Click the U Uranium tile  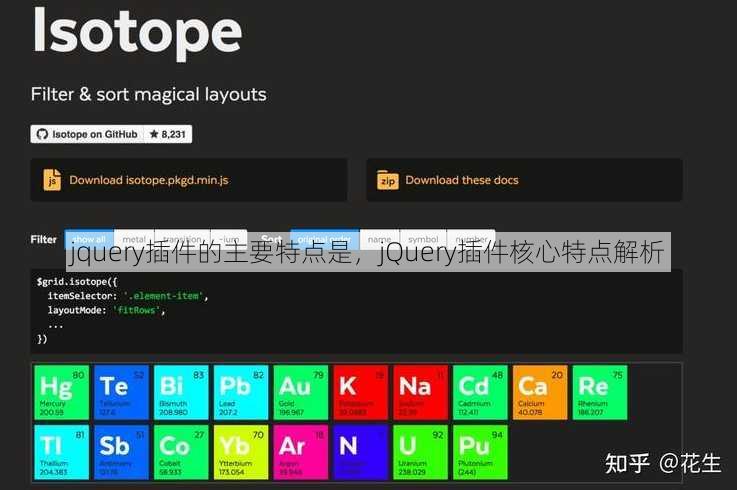click(421, 452)
